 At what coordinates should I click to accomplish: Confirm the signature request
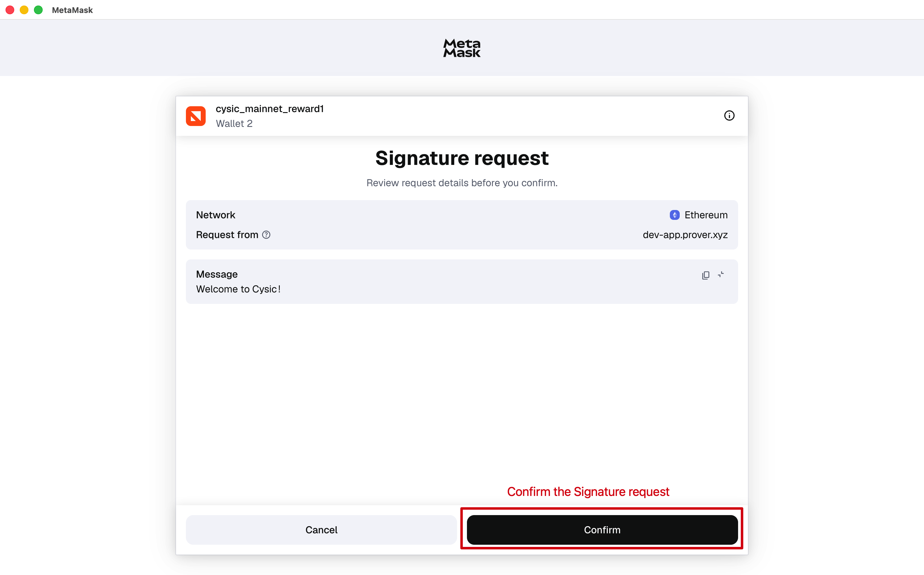click(x=602, y=529)
